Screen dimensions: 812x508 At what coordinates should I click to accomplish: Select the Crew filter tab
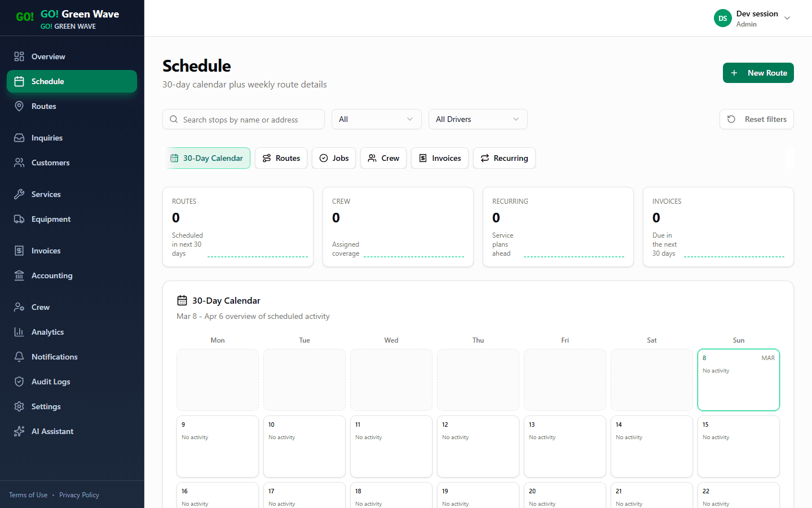[x=383, y=158]
